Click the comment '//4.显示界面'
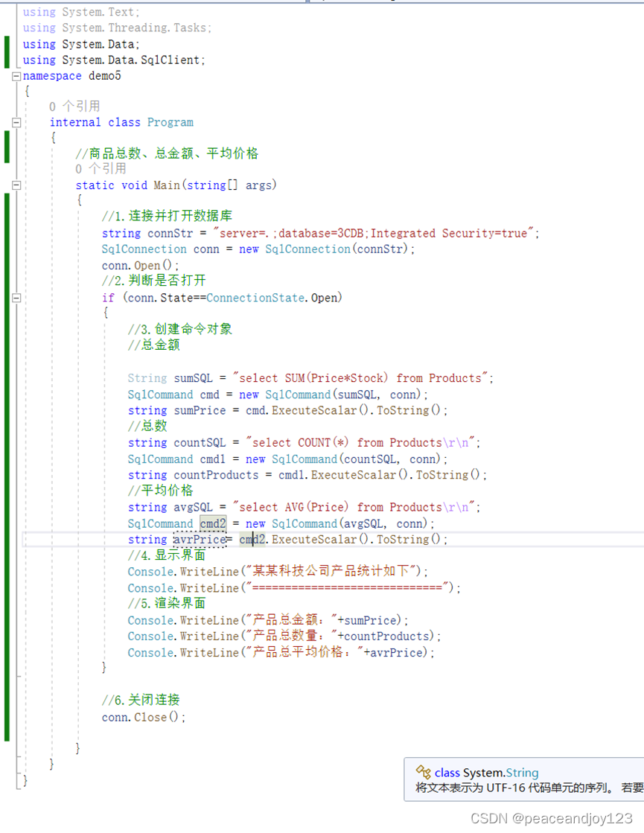The image size is (644, 833). pyautogui.click(x=166, y=555)
